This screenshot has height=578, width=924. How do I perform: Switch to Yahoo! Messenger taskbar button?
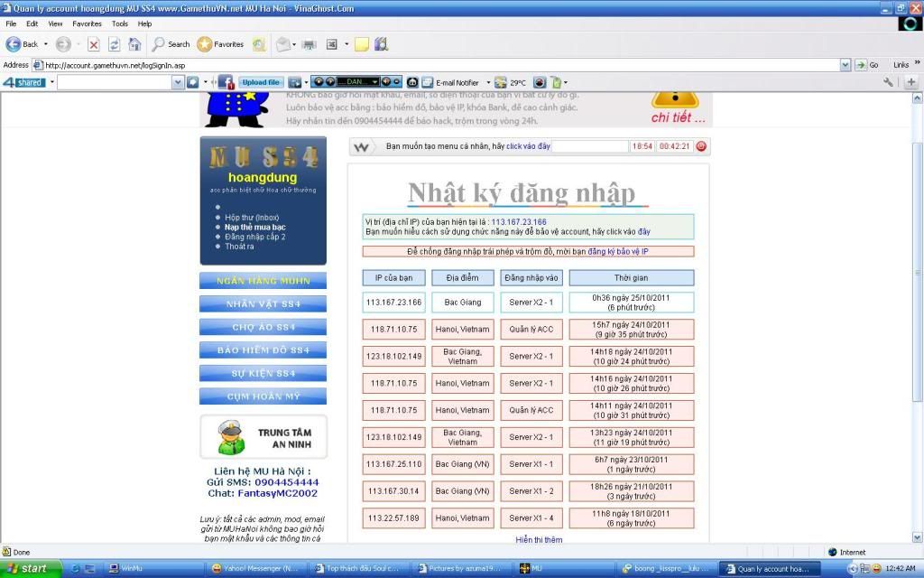point(255,569)
